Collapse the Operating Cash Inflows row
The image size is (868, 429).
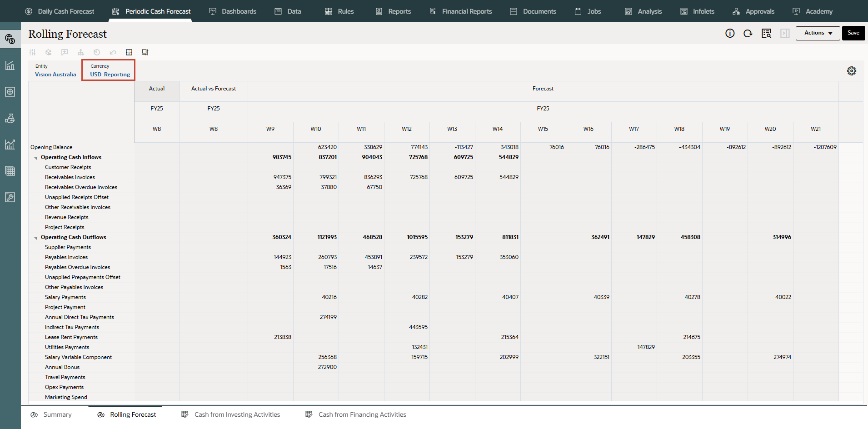(x=36, y=158)
